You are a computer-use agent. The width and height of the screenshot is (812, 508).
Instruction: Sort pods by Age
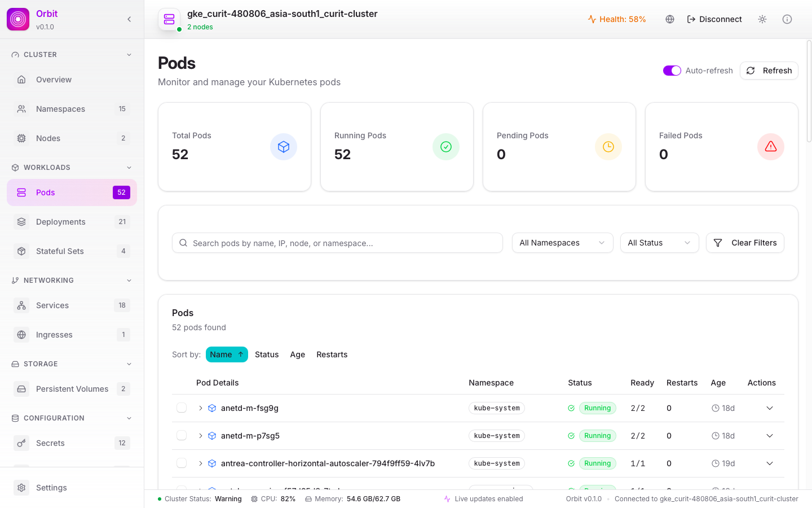point(298,354)
